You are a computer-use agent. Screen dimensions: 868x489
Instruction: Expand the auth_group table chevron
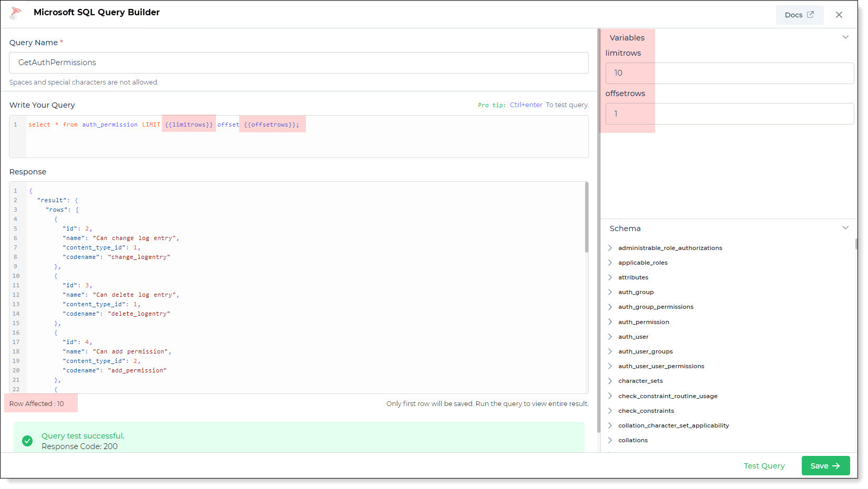point(610,292)
